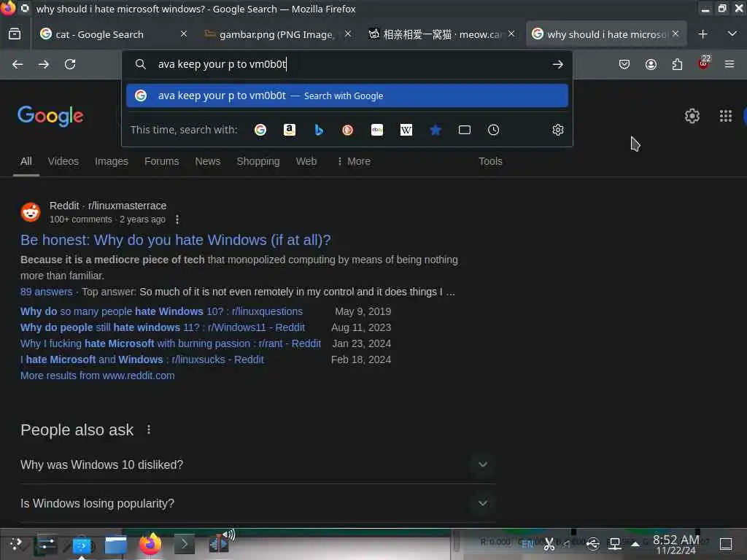Open the uBlock Origin extension icon
Screen dimensions: 747x560
[x=703, y=63]
